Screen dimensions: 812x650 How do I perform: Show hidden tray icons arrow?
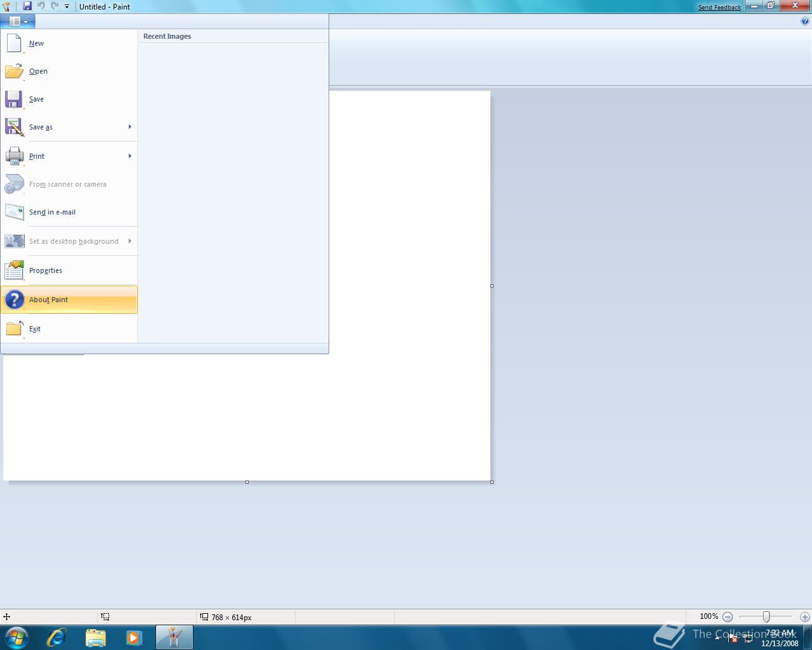click(717, 637)
